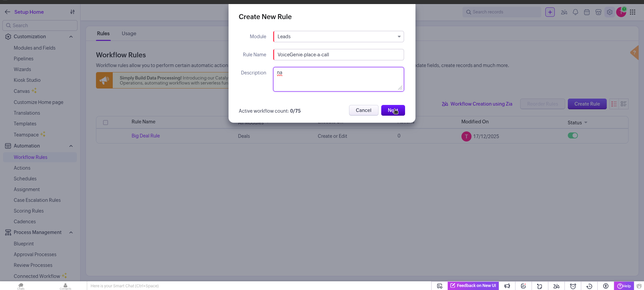This screenshot has height=290, width=644.
Task: Toggle the Big Deal Rule status switch
Action: [x=573, y=136]
